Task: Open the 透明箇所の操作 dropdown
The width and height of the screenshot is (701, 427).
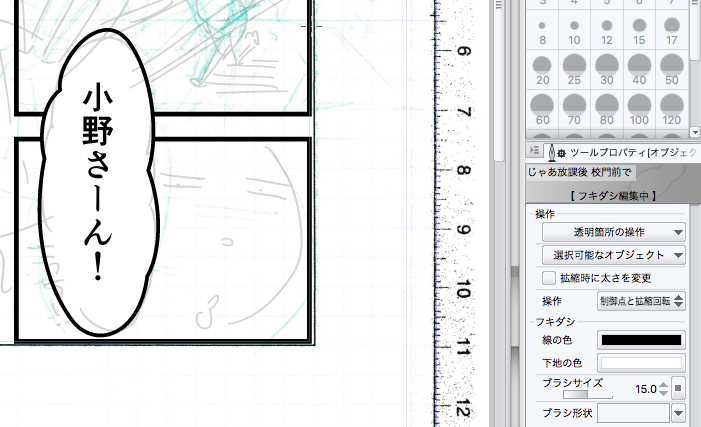Action: (613, 232)
